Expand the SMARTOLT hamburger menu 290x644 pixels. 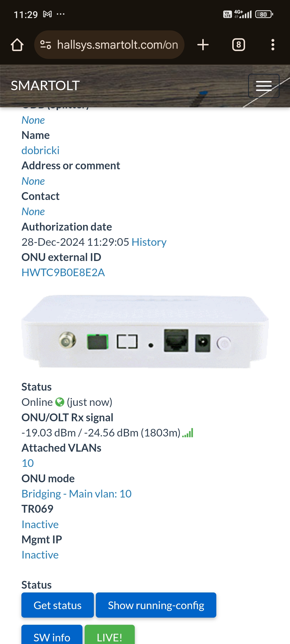(x=263, y=86)
